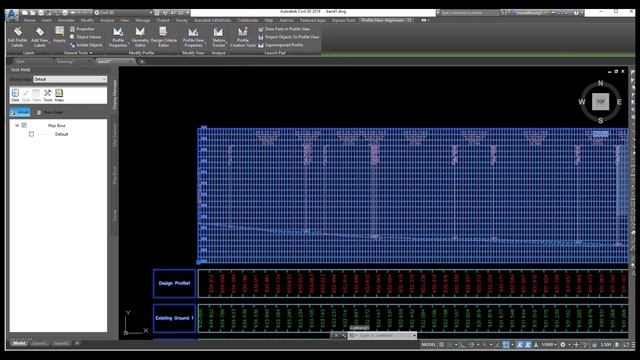Add a new layout with plus button
The height and width of the screenshot is (360, 640).
click(77, 343)
